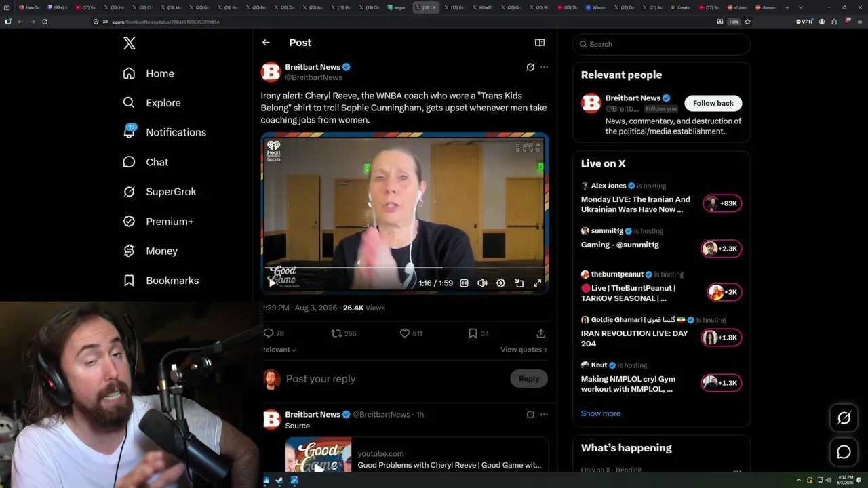The height and width of the screenshot is (488, 868).
Task: Click the address bar URL
Action: click(x=165, y=22)
